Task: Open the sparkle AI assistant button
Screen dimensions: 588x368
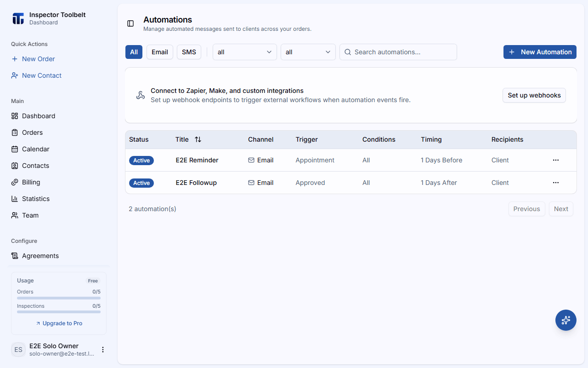Action: [x=566, y=320]
